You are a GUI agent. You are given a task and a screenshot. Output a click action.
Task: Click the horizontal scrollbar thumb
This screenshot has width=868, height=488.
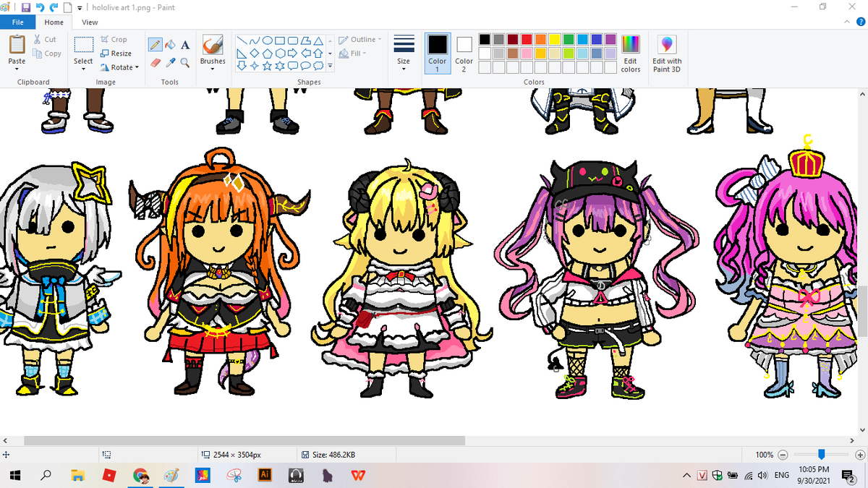click(x=244, y=440)
